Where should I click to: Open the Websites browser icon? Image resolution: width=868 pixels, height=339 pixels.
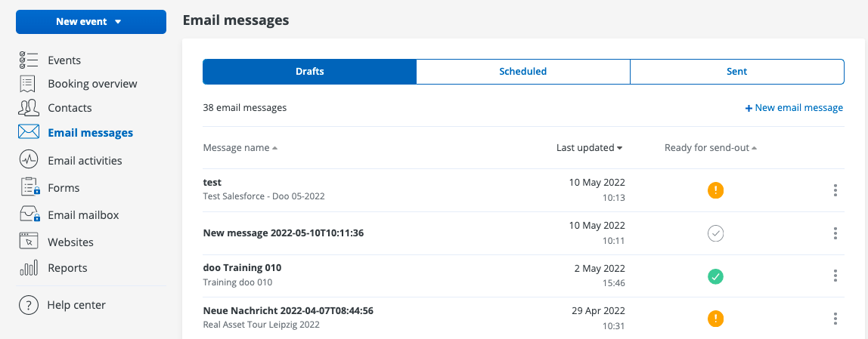tap(28, 242)
